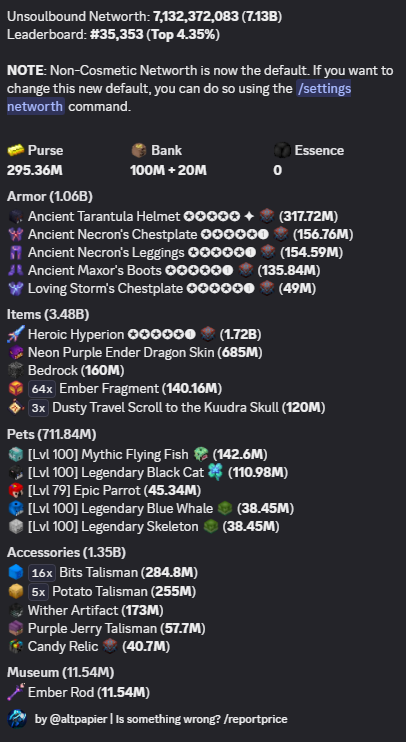Click the altpapier avatar in the footer
The height and width of the screenshot is (742, 406).
pyautogui.click(x=17, y=719)
